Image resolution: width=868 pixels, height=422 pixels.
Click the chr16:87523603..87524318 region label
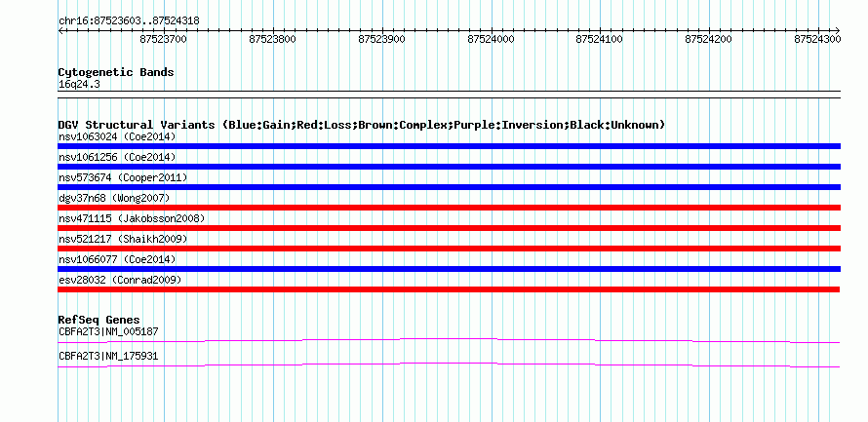click(x=129, y=21)
